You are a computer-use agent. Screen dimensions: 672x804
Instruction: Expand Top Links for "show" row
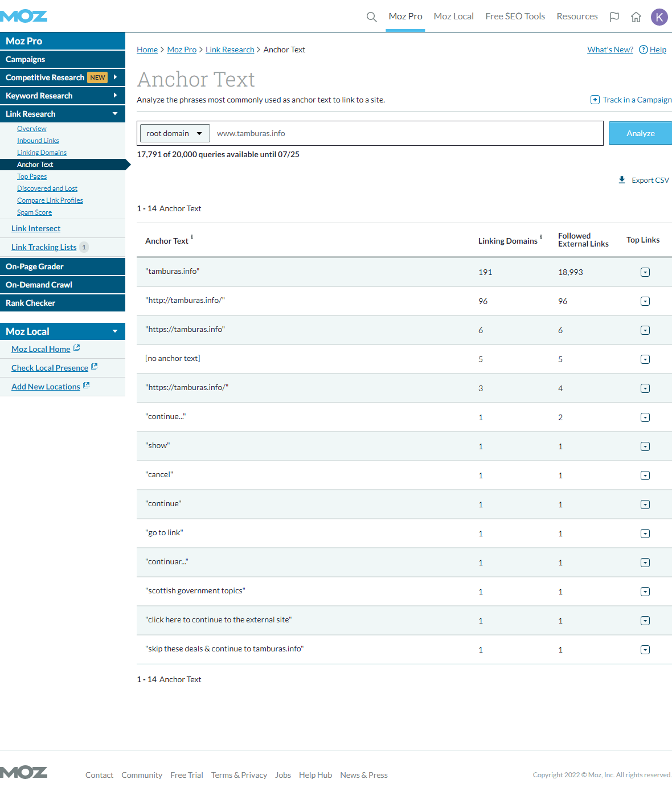(x=645, y=446)
